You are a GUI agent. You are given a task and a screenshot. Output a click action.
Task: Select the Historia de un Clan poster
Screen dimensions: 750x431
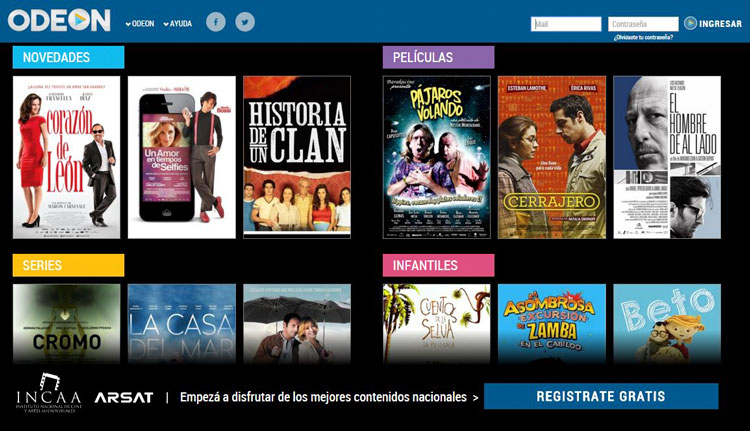[297, 157]
